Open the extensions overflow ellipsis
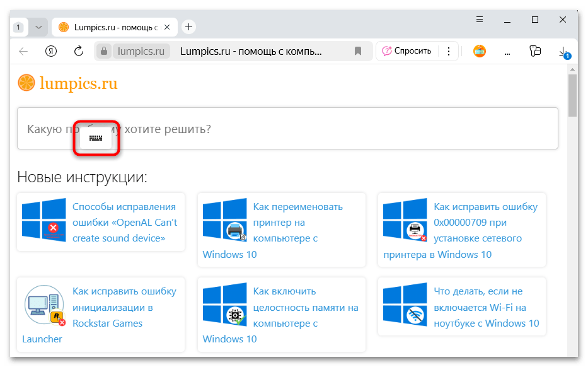Image resolution: width=588 pixels, height=367 pixels. (507, 54)
